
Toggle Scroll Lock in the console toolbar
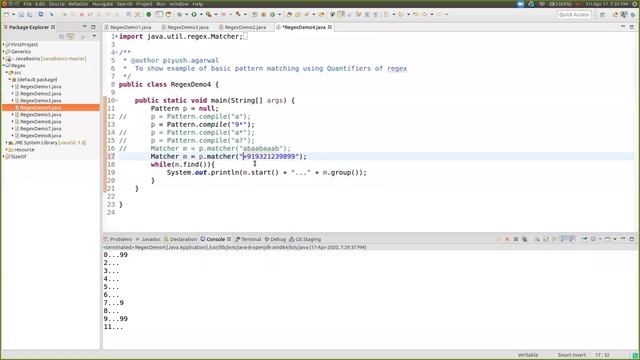(546, 239)
